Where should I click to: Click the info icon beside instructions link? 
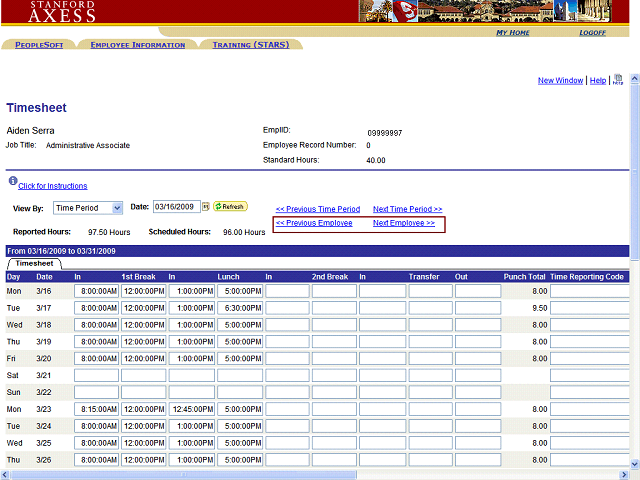tap(12, 182)
